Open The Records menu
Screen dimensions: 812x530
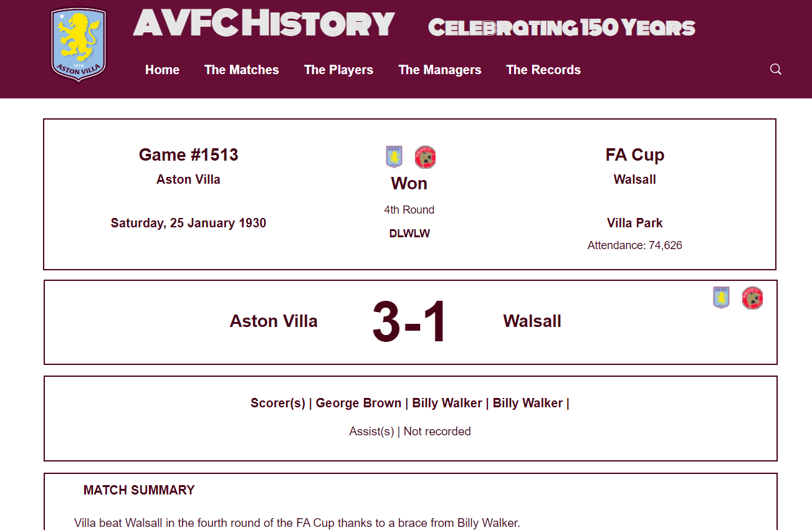click(x=543, y=70)
